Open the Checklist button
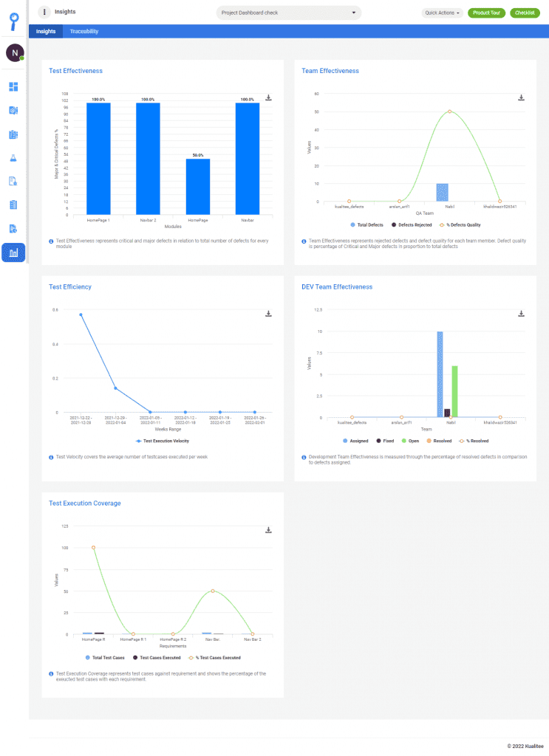 (x=524, y=13)
